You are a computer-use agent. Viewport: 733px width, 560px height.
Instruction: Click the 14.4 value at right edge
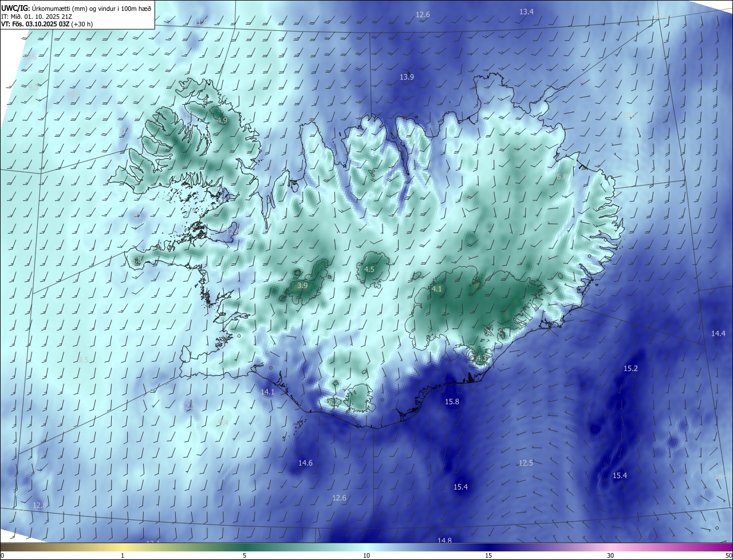(x=718, y=333)
